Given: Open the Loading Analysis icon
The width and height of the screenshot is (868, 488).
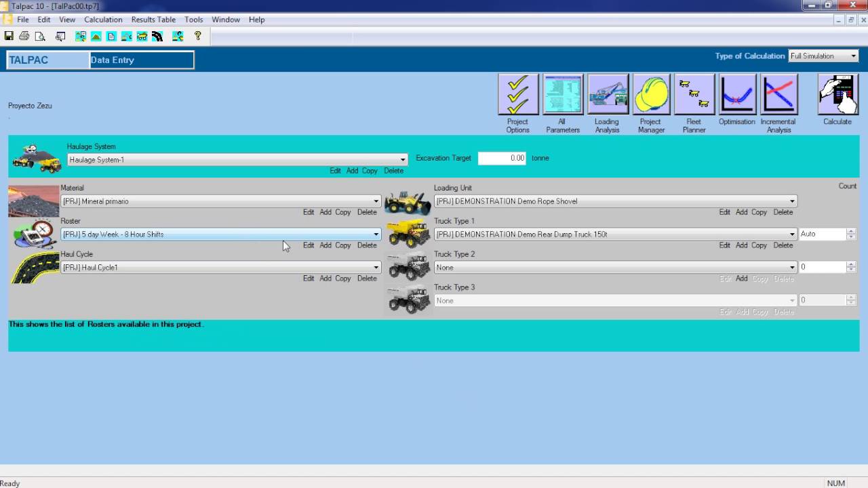Looking at the screenshot, I should point(608,94).
